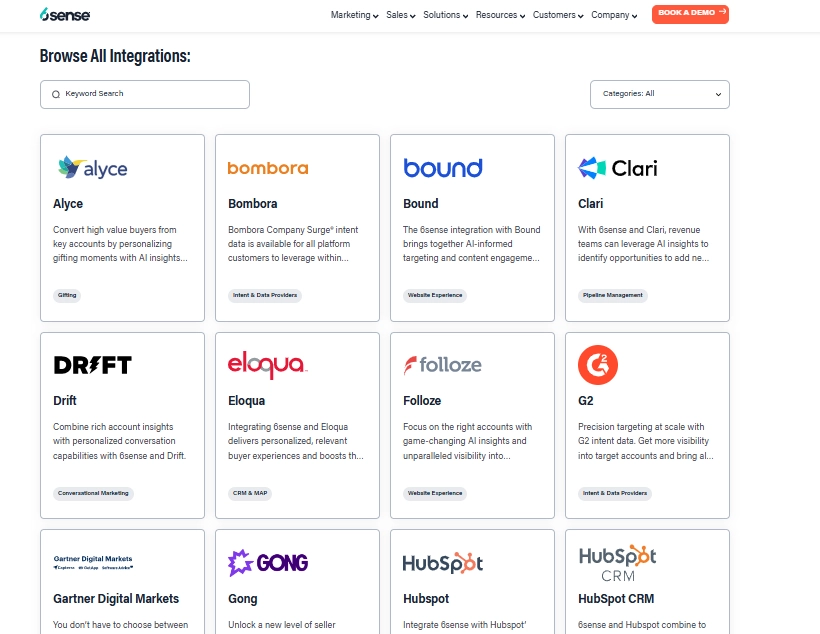Focus the Keyword Search field
The width and height of the screenshot is (820, 634).
(145, 94)
